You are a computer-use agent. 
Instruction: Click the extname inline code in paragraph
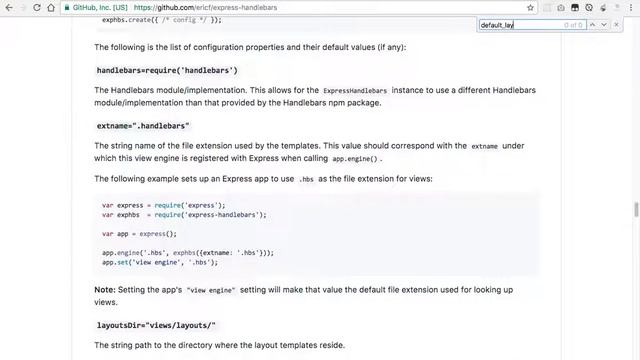tap(484, 146)
